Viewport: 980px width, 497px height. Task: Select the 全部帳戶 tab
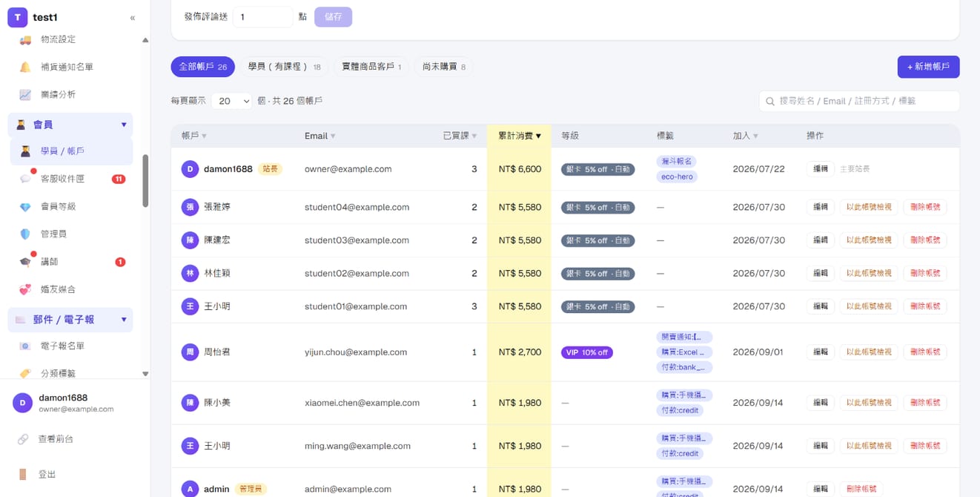coord(203,67)
